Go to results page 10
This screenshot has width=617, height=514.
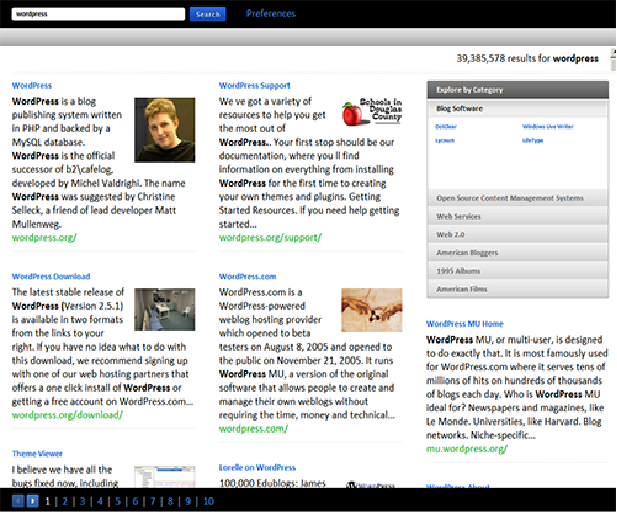(208, 501)
